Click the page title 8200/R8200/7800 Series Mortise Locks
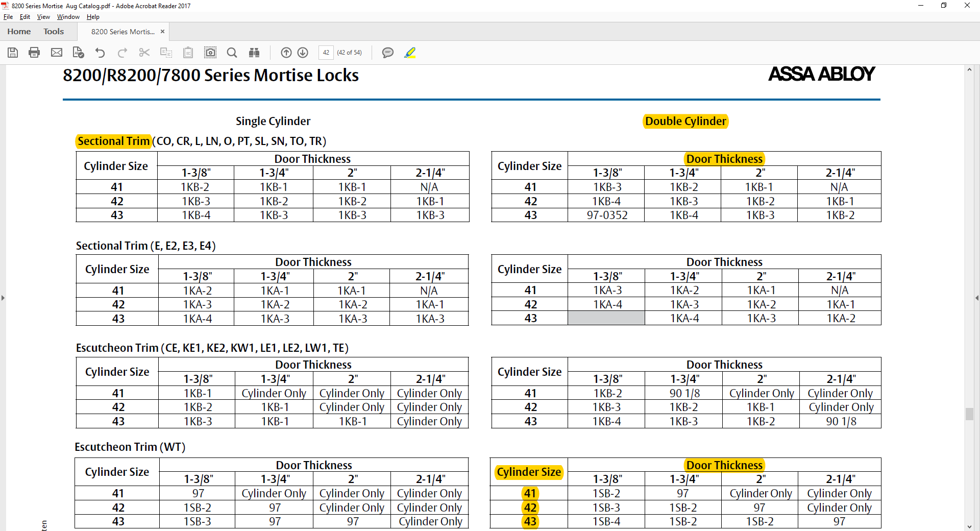This screenshot has height=531, width=980. coord(211,76)
